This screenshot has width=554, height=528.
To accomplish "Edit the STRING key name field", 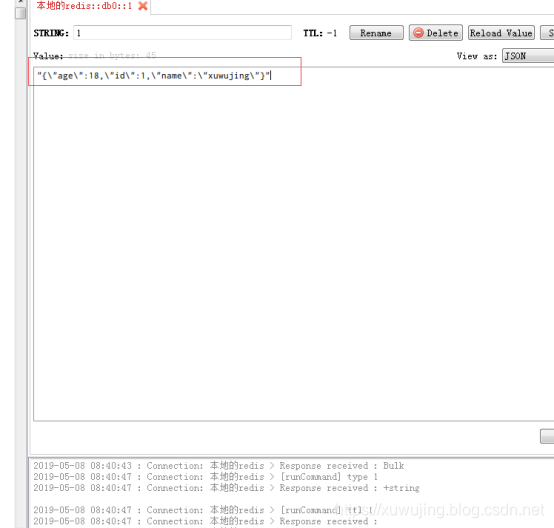I will tap(182, 33).
